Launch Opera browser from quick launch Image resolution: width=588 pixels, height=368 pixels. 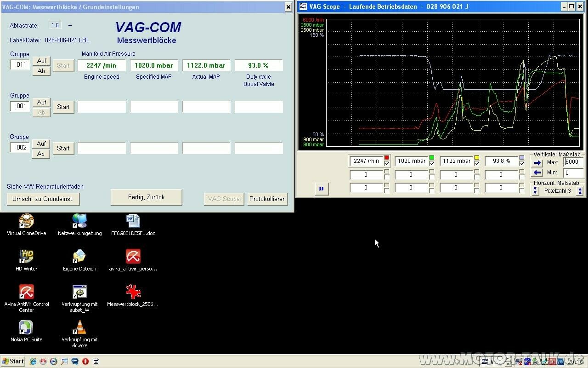[x=85, y=362]
